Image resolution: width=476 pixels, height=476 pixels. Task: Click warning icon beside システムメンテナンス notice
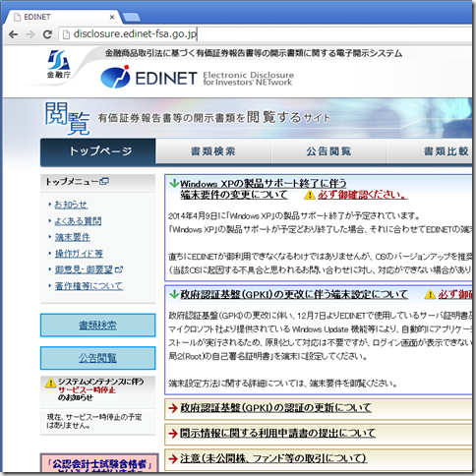tap(50, 383)
